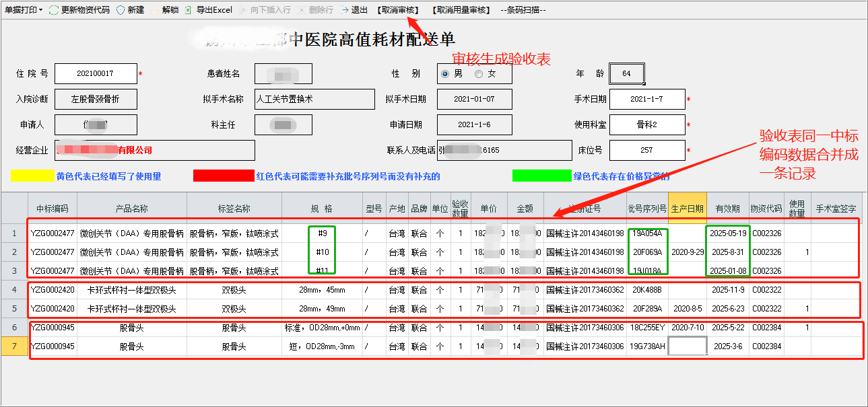Screen dimensions: 868x407
Task: Click batch number cell 20F069A
Action: pos(647,252)
